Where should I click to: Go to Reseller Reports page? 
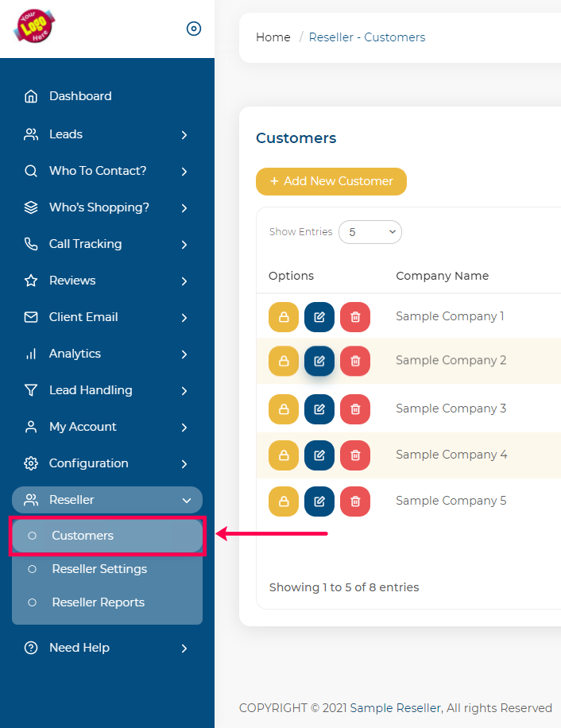pyautogui.click(x=98, y=602)
